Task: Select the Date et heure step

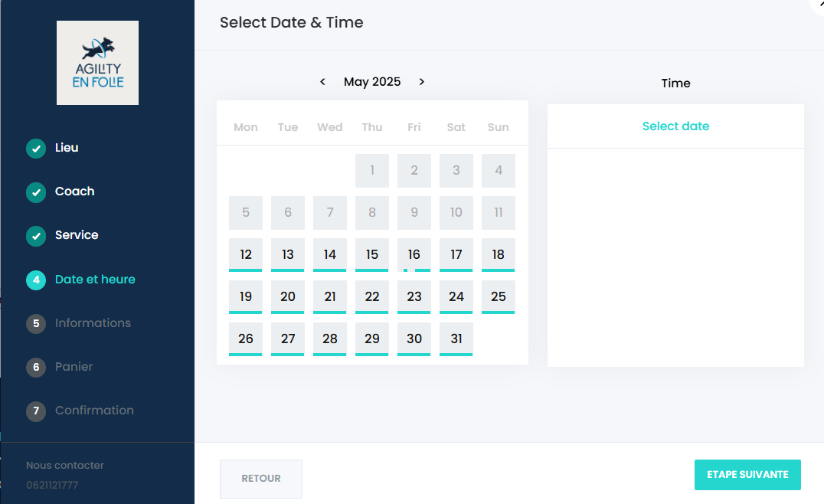Action: (95, 279)
